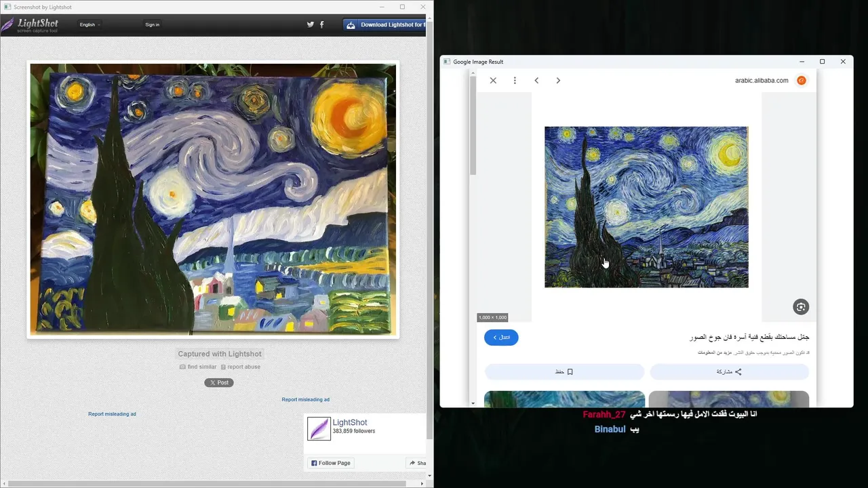The width and height of the screenshot is (868, 488).
Task: Click the Sign in link
Action: pyautogui.click(x=152, y=24)
